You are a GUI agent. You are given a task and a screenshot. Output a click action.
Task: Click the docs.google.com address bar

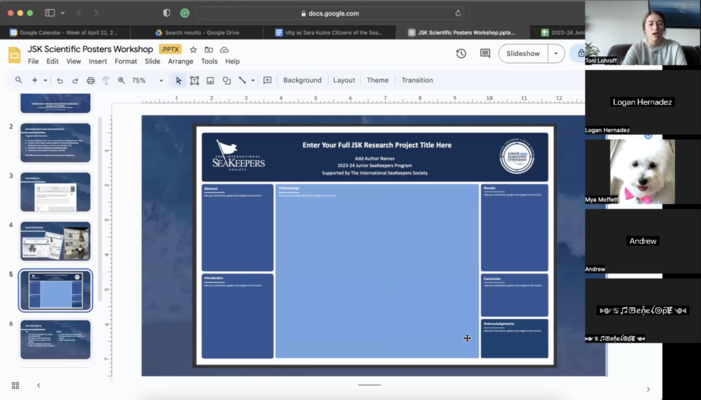click(x=330, y=13)
